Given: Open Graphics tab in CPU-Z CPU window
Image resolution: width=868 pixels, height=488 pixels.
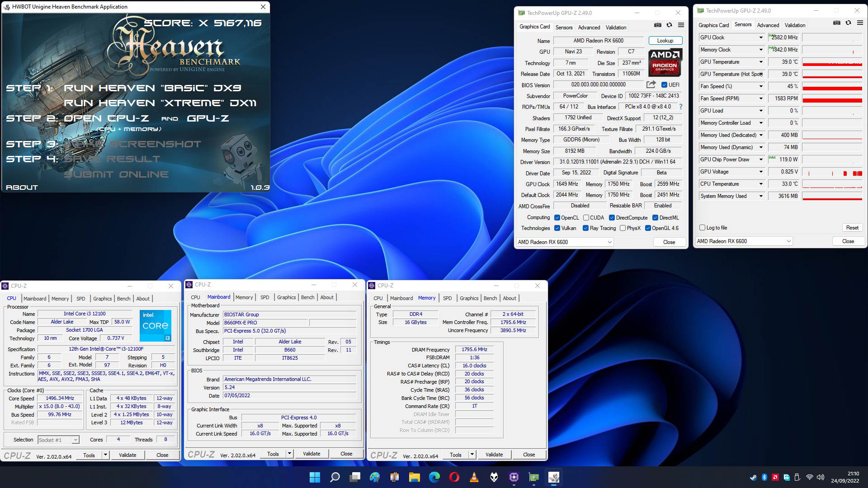Looking at the screenshot, I should click(102, 299).
